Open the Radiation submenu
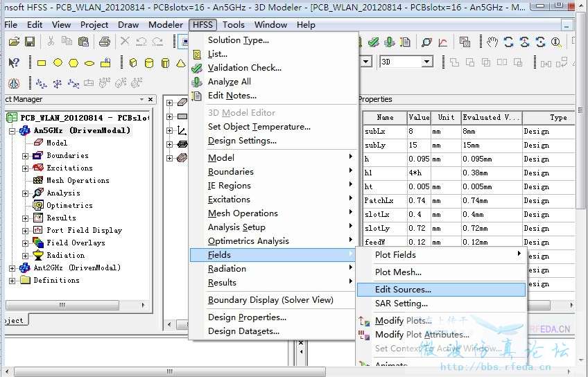This screenshot has width=588, height=377. coord(273,269)
